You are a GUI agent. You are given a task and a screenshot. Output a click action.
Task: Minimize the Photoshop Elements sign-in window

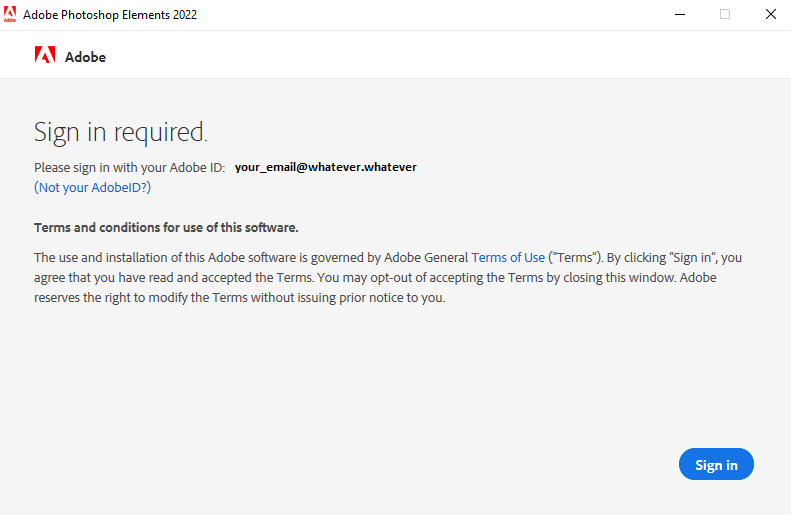[679, 14]
